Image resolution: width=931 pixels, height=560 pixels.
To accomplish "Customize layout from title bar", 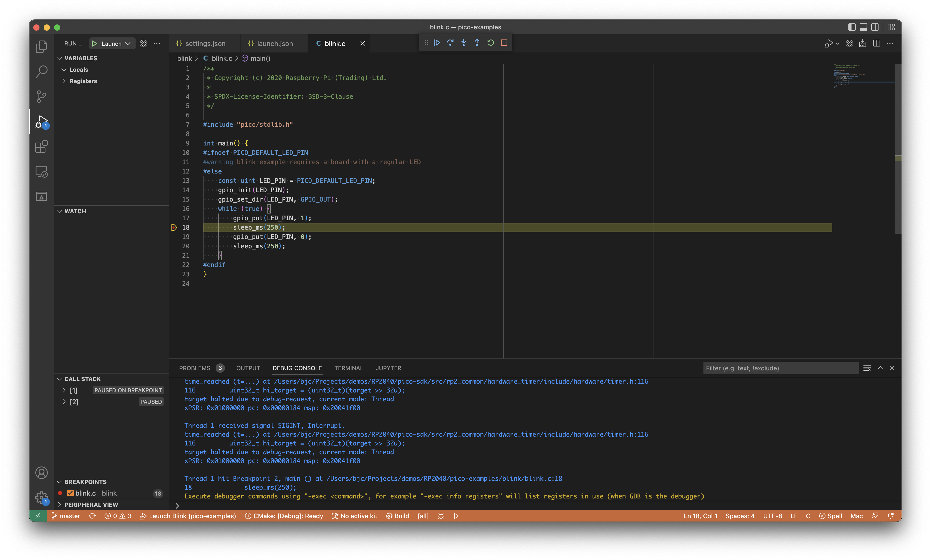I will [891, 27].
